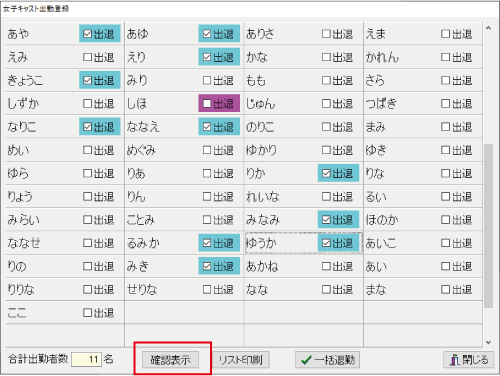This screenshot has height=376, width=500.
Task: Uncheck 出退 checkbox for りか
Action: click(x=326, y=173)
